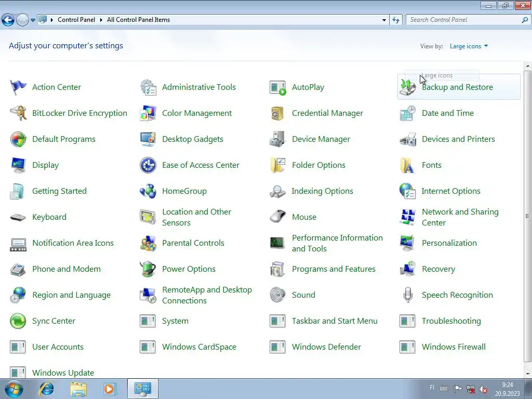Expand breadcrumb arrow after Control Panel

(x=101, y=20)
